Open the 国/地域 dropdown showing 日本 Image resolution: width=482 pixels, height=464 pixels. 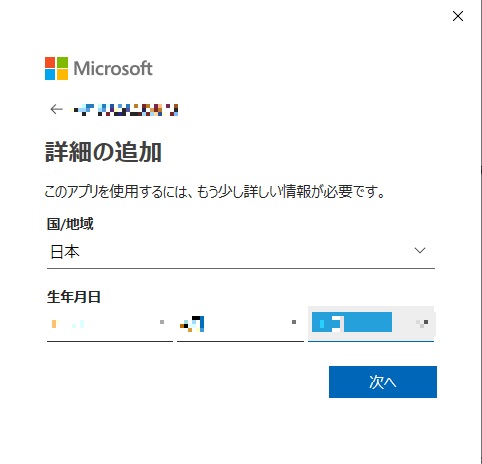(241, 252)
